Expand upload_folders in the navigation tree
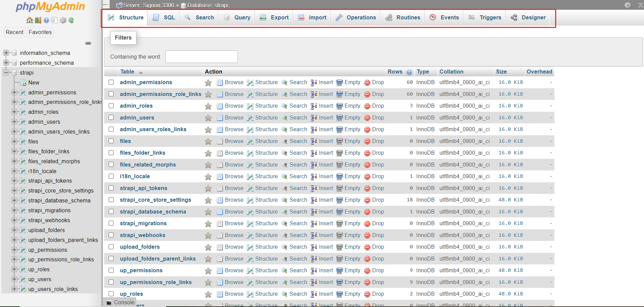 coord(14,230)
